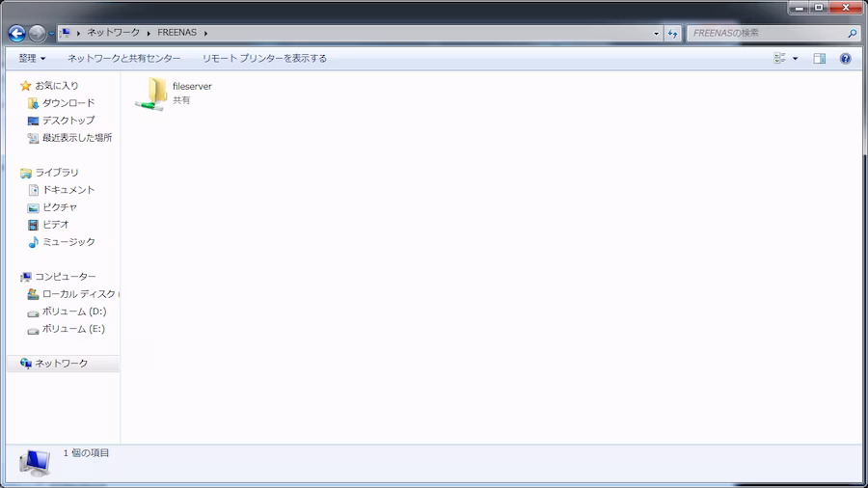Open ミュージック library
868x488 pixels.
click(x=68, y=242)
